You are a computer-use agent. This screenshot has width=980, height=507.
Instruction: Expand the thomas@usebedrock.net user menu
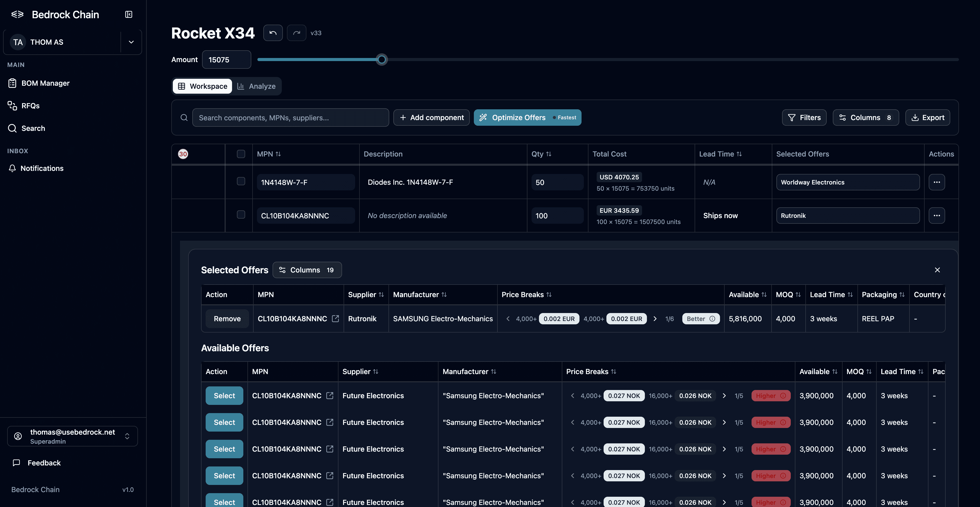(x=127, y=436)
